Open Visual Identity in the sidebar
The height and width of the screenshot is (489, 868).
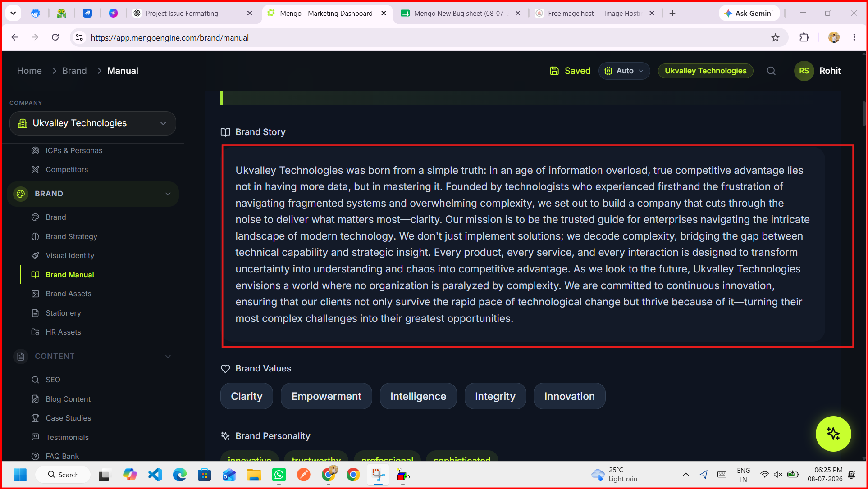[x=70, y=255]
